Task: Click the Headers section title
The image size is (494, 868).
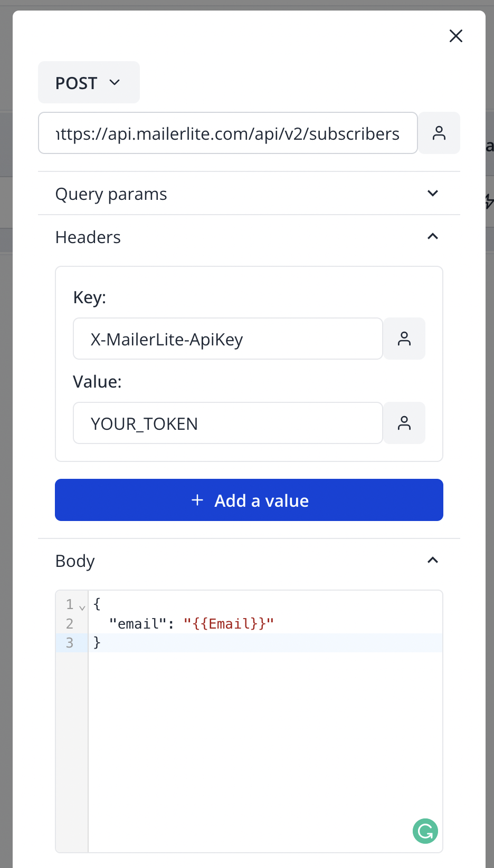Action: (88, 237)
